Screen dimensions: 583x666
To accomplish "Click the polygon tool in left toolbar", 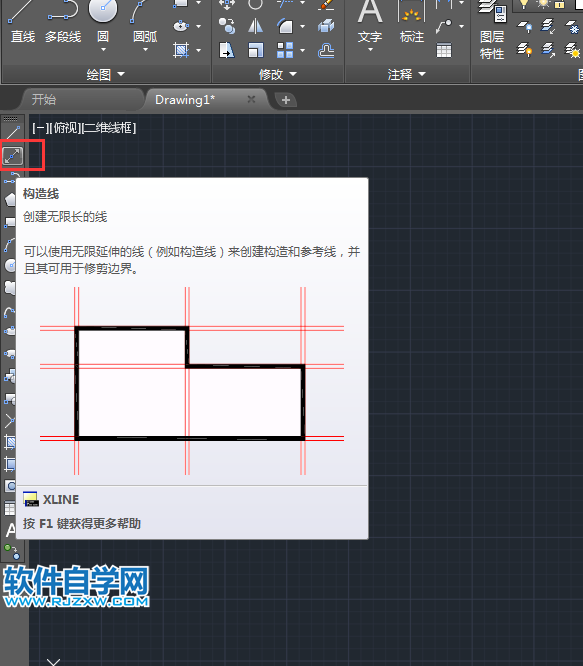I will pyautogui.click(x=10, y=200).
